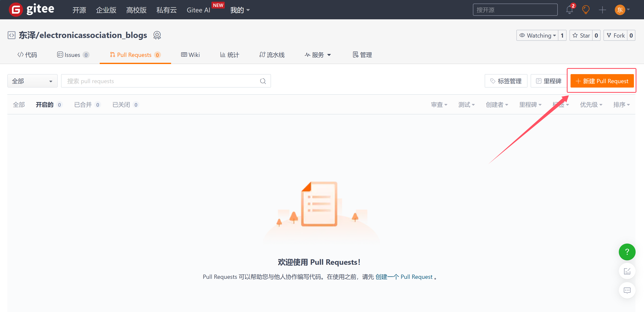The image size is (644, 312).
Task: Click the plus create icon in header
Action: [x=602, y=10]
